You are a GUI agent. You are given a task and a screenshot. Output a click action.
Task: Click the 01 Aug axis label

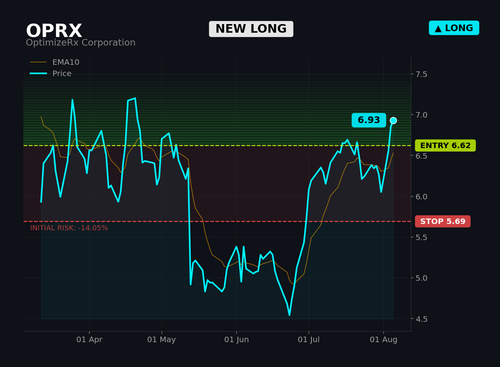pos(384,340)
